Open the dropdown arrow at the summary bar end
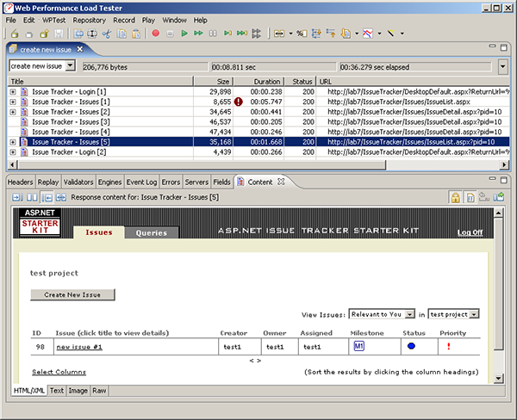The width and height of the screenshot is (517, 420). click(502, 66)
